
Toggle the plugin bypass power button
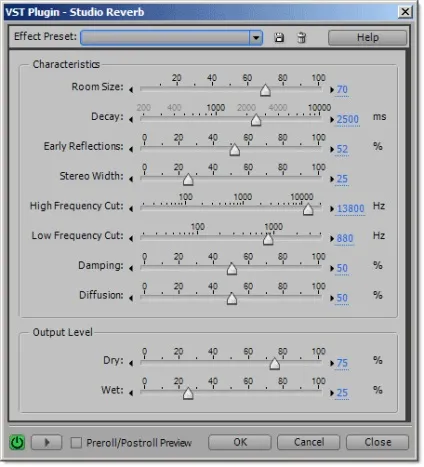(x=17, y=443)
